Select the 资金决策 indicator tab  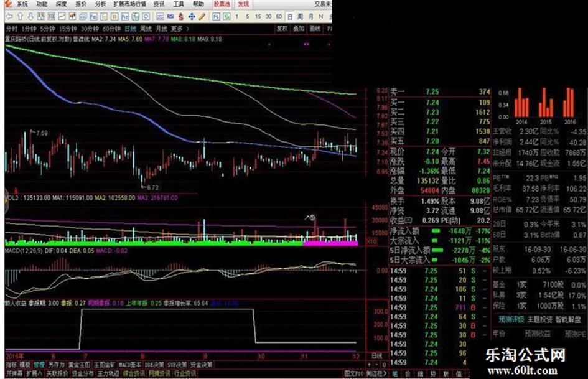(202, 364)
